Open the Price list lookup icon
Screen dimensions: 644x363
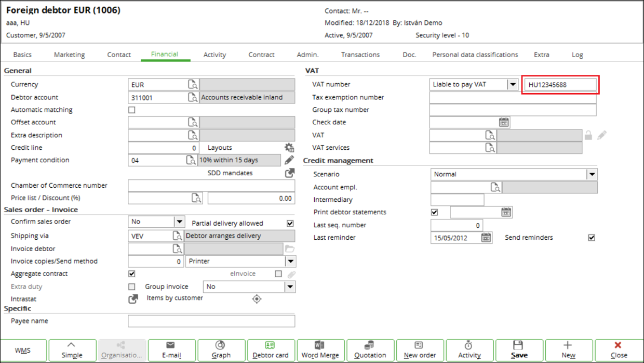[196, 198]
